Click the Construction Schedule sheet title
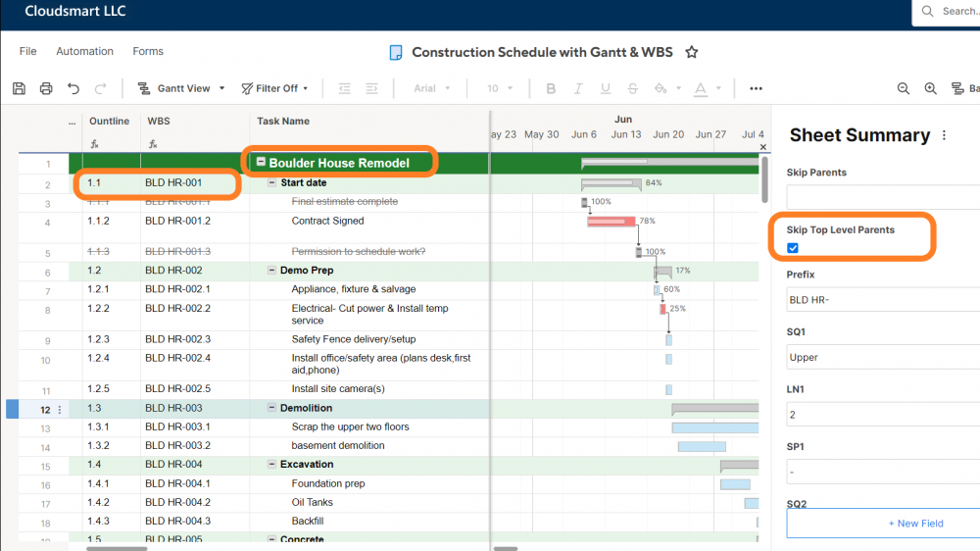 (x=542, y=52)
